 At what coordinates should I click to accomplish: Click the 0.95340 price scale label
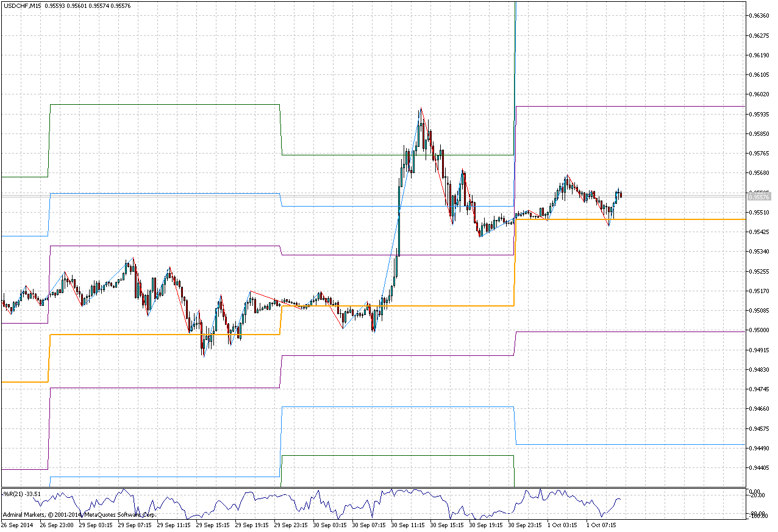pos(760,252)
